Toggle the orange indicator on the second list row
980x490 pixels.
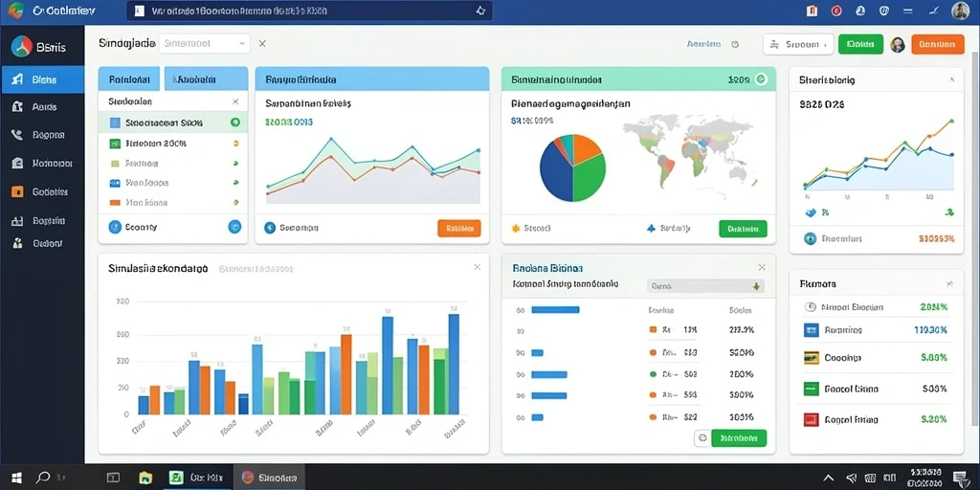(x=235, y=144)
